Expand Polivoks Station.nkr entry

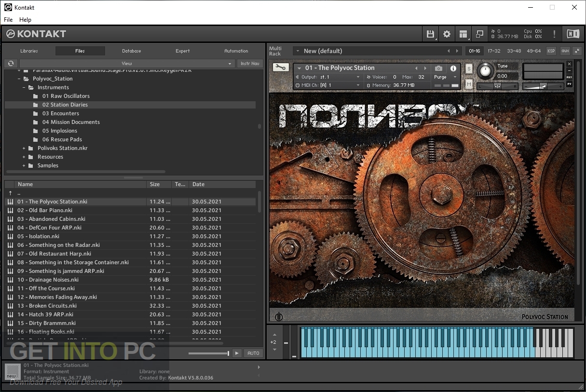pos(24,148)
